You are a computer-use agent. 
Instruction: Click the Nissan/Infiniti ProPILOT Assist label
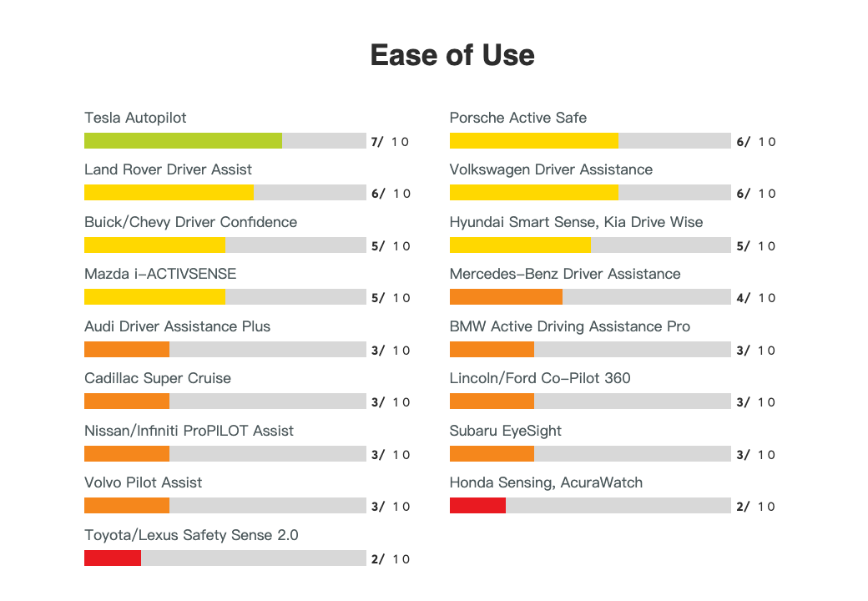(189, 431)
